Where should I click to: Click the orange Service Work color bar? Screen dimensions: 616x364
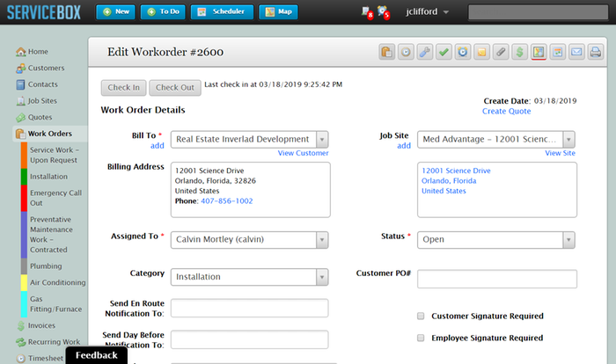coord(24,155)
